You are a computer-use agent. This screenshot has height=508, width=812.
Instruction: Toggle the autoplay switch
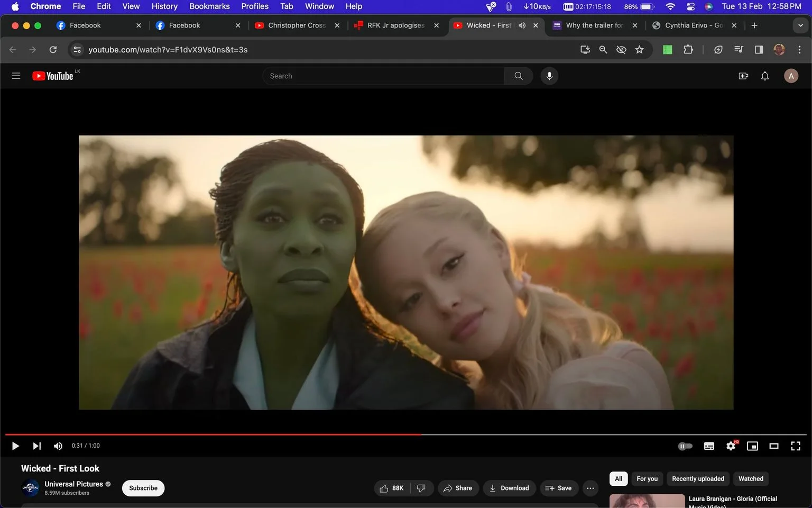(x=685, y=446)
